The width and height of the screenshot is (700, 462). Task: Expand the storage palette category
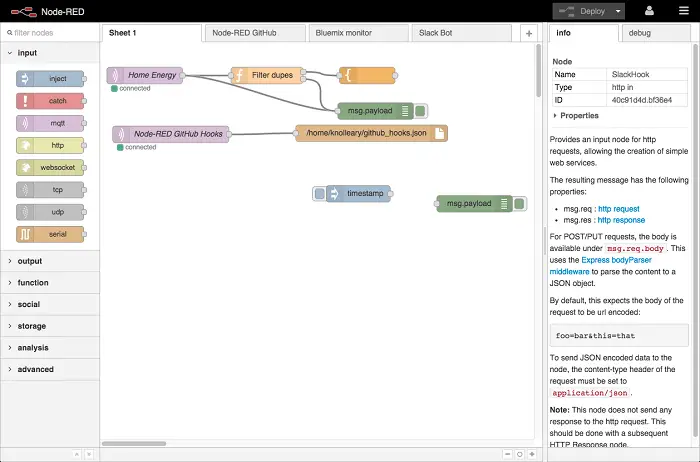50,326
